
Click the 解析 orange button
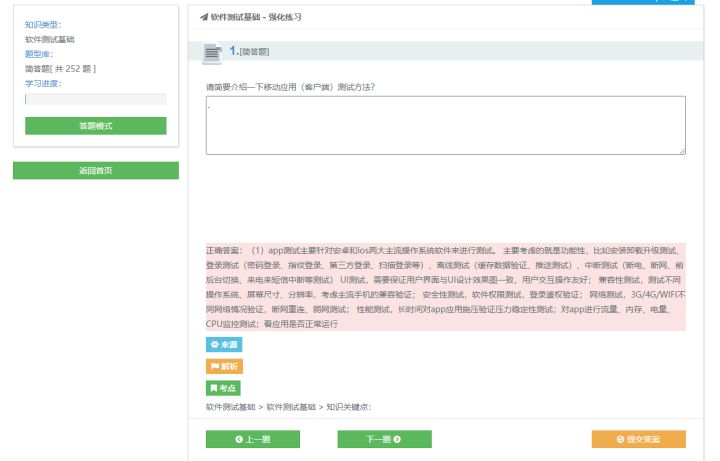(x=224, y=366)
